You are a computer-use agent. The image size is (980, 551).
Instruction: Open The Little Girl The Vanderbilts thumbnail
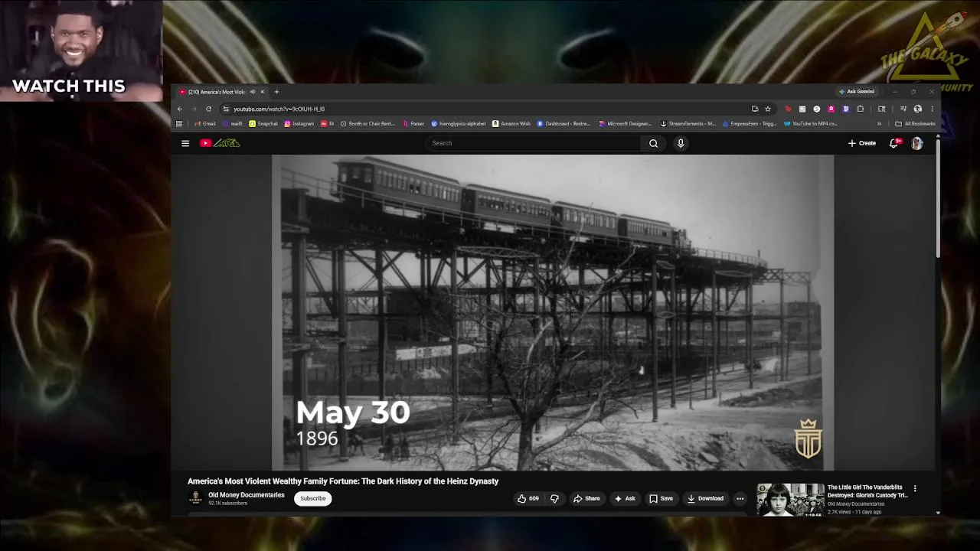(x=791, y=500)
